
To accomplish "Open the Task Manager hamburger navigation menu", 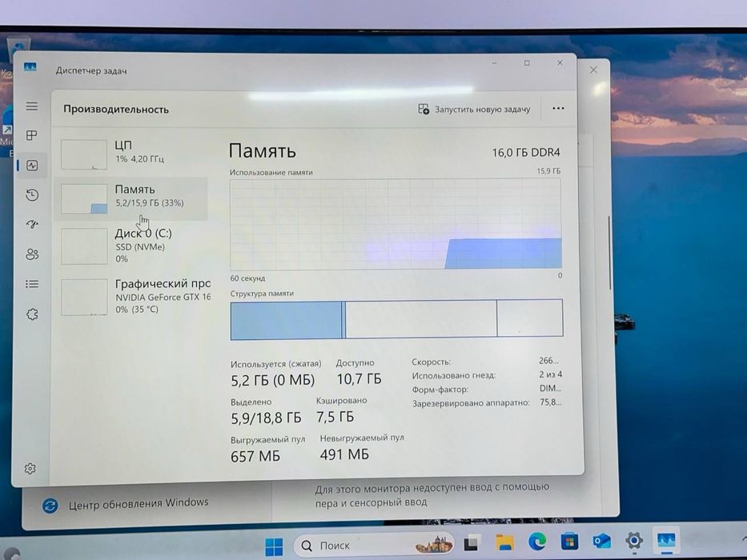I will pos(31,106).
